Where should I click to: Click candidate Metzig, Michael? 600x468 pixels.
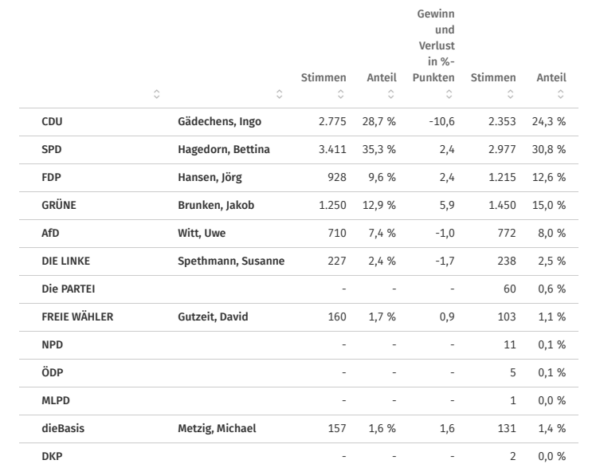tap(217, 429)
